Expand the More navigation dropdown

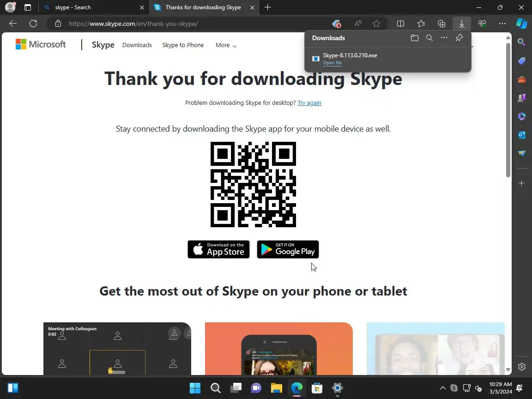(x=226, y=45)
